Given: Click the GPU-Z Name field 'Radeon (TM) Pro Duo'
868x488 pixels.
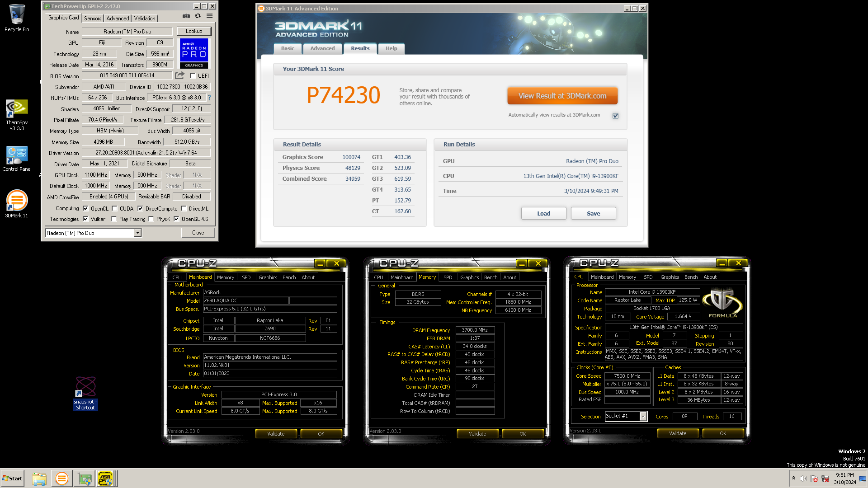Looking at the screenshot, I should (127, 32).
